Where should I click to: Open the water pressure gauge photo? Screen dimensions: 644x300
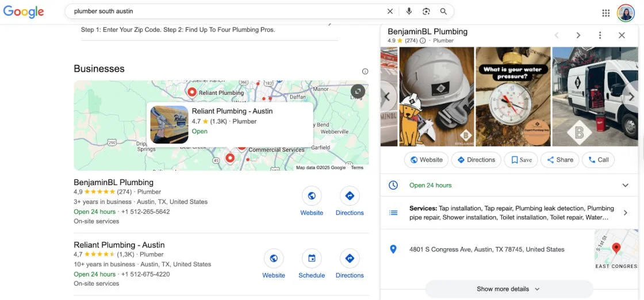(x=513, y=97)
